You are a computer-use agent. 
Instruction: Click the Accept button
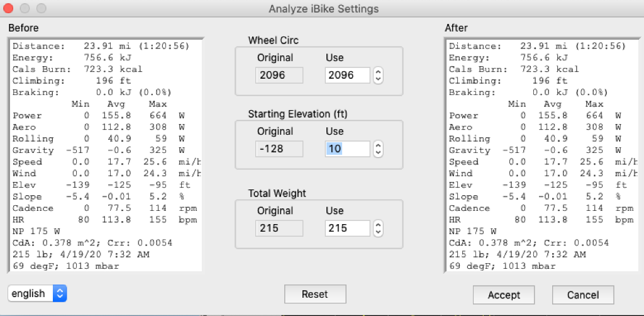click(504, 295)
